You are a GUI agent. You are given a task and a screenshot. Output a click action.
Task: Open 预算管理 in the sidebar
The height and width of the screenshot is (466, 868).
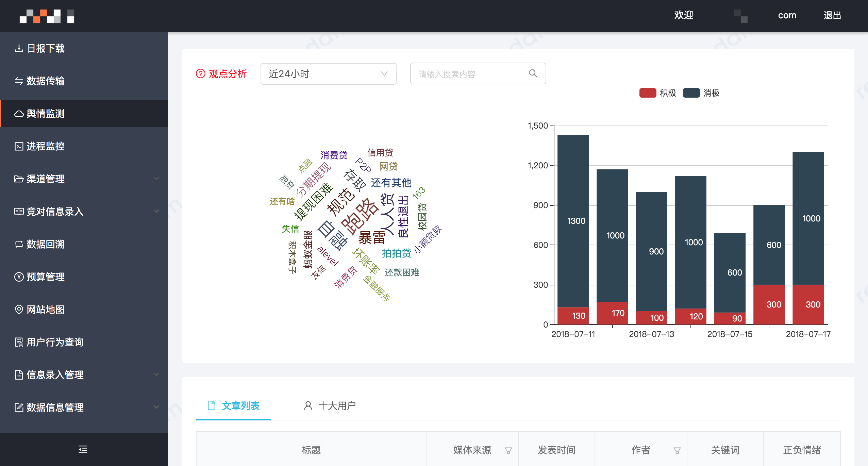(84, 277)
